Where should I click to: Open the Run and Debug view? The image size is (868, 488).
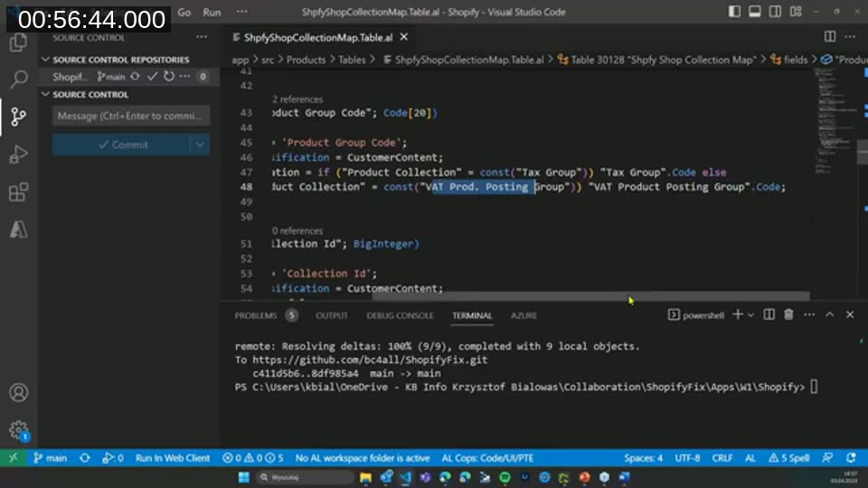[x=18, y=155]
